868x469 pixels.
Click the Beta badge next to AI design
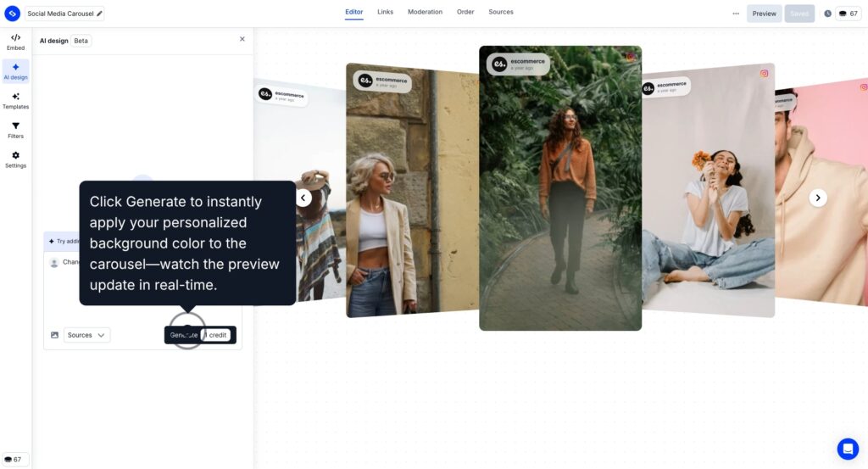81,41
